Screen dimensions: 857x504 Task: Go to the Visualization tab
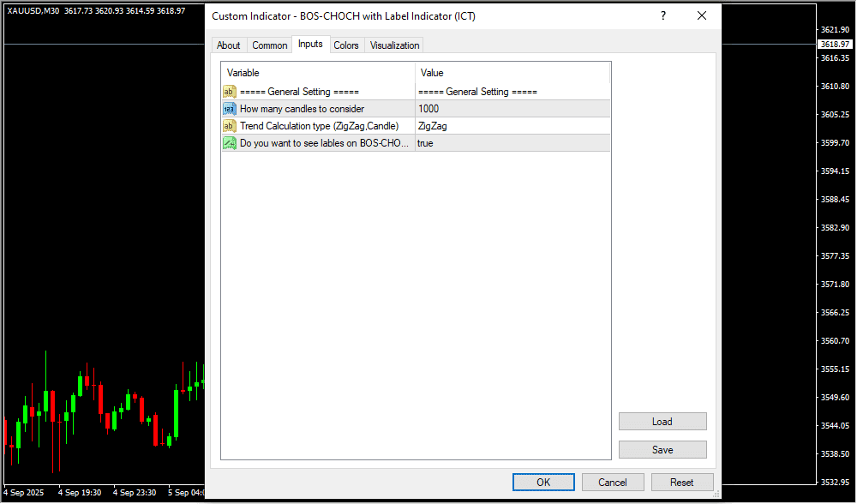[x=394, y=45]
